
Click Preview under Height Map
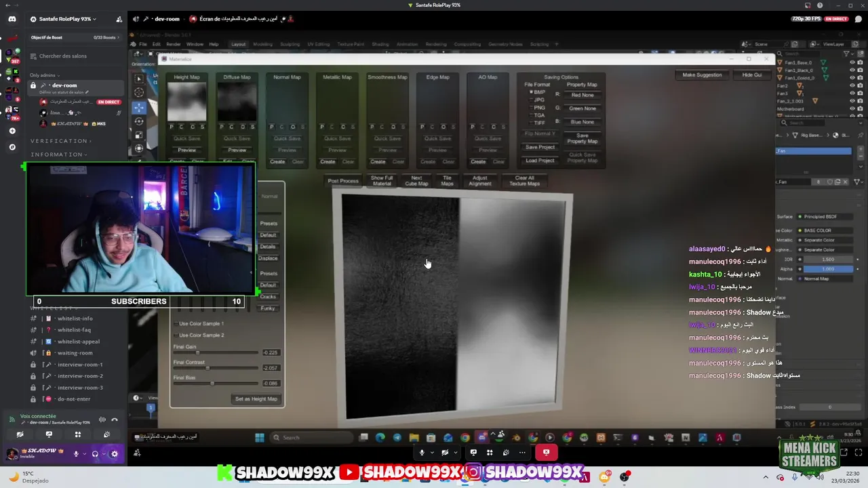point(186,150)
